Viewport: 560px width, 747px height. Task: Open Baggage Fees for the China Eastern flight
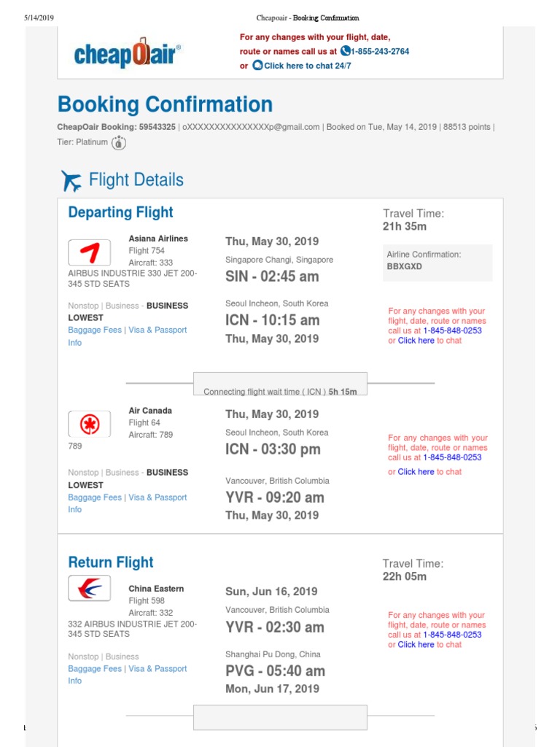[x=95, y=668]
